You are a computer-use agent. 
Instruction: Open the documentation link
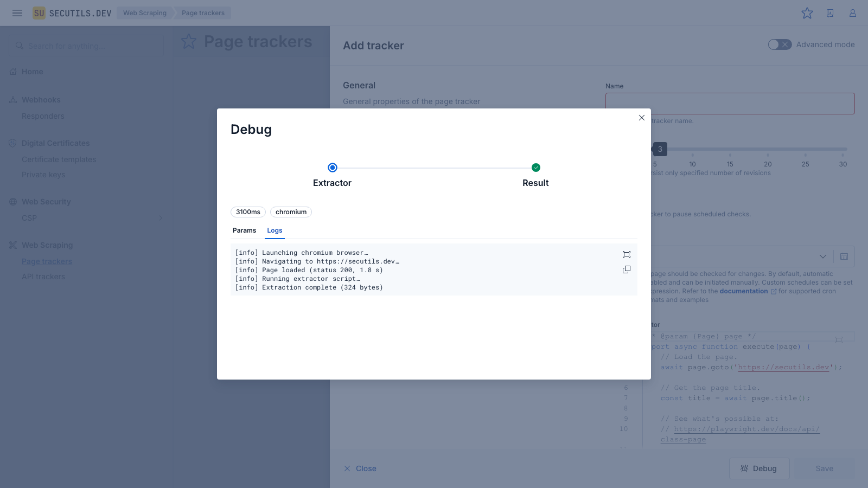[x=744, y=291]
